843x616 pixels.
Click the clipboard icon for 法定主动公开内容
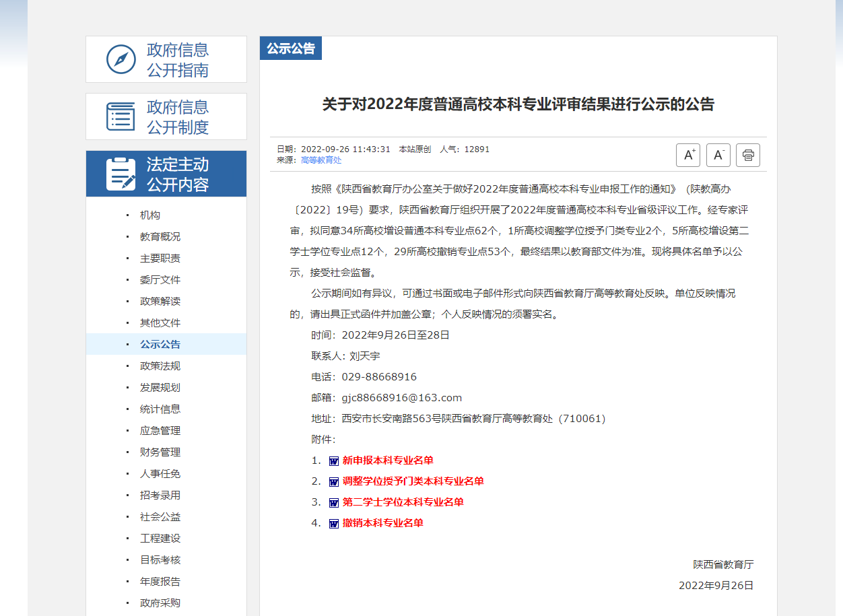pyautogui.click(x=121, y=174)
